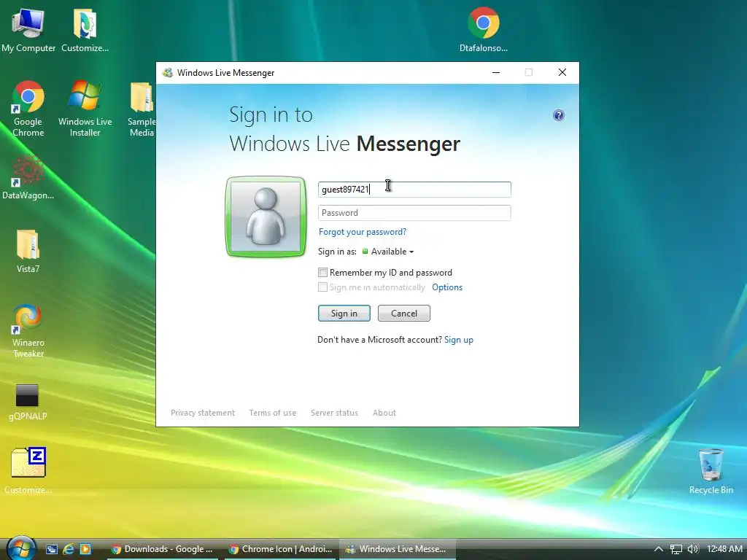This screenshot has height=560, width=747.
Task: Click the Show Desktop quick launch icon
Action: click(x=52, y=549)
